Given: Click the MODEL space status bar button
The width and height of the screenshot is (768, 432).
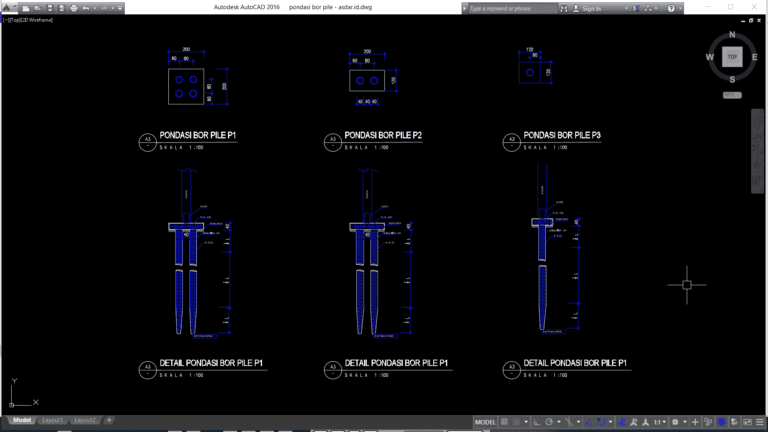Looking at the screenshot, I should 485,422.
